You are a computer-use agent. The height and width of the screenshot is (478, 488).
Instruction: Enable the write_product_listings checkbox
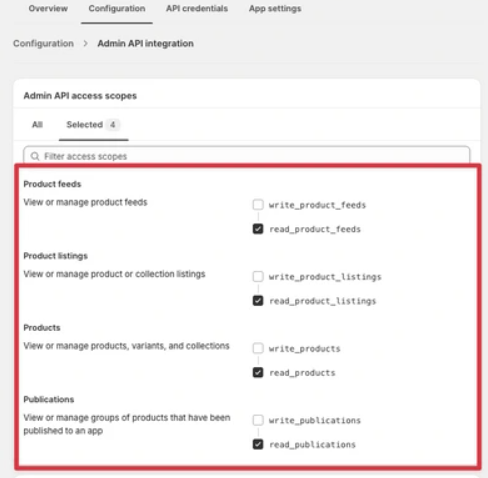pos(258,276)
